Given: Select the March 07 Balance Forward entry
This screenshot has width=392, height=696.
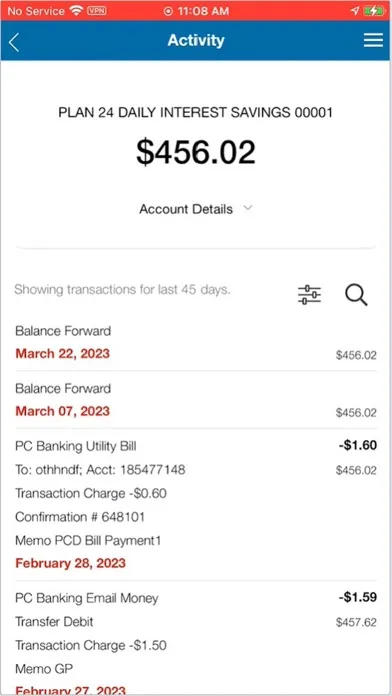Looking at the screenshot, I should [196, 400].
